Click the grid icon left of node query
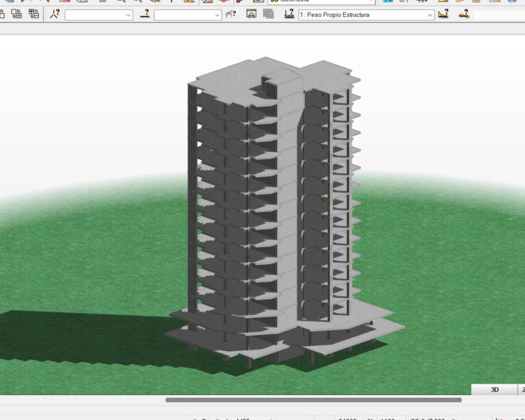Image resolution: width=525 pixels, height=420 pixels. (x=34, y=15)
